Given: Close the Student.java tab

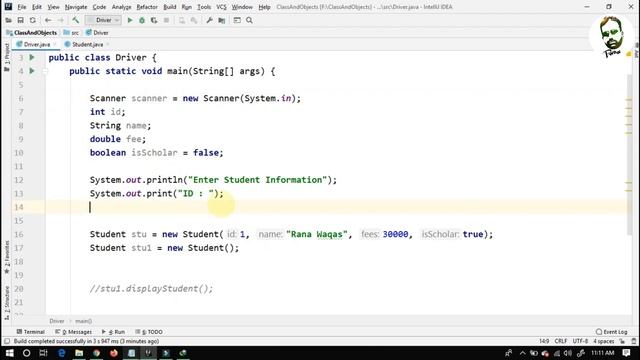Looking at the screenshot, I should pos(108,44).
